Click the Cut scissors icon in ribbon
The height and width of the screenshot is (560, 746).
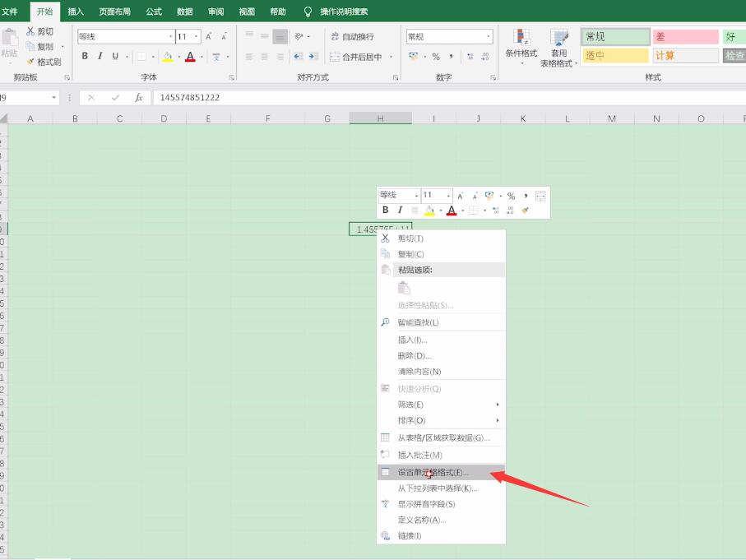click(30, 31)
